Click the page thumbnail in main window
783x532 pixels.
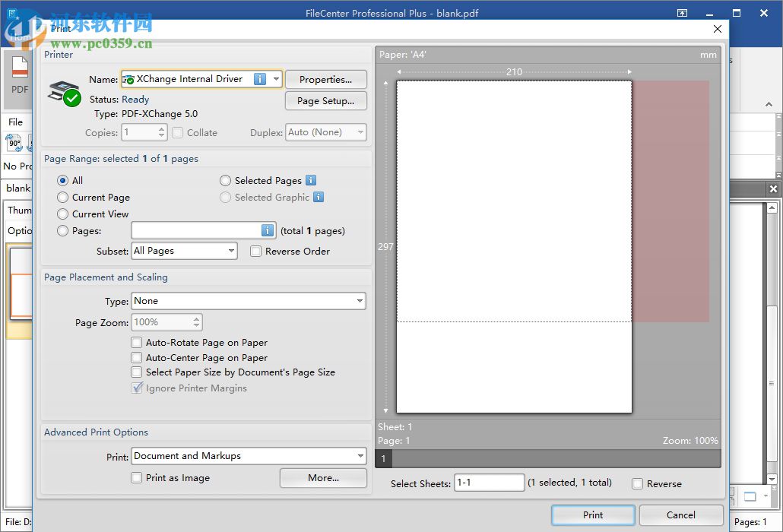(x=21, y=283)
